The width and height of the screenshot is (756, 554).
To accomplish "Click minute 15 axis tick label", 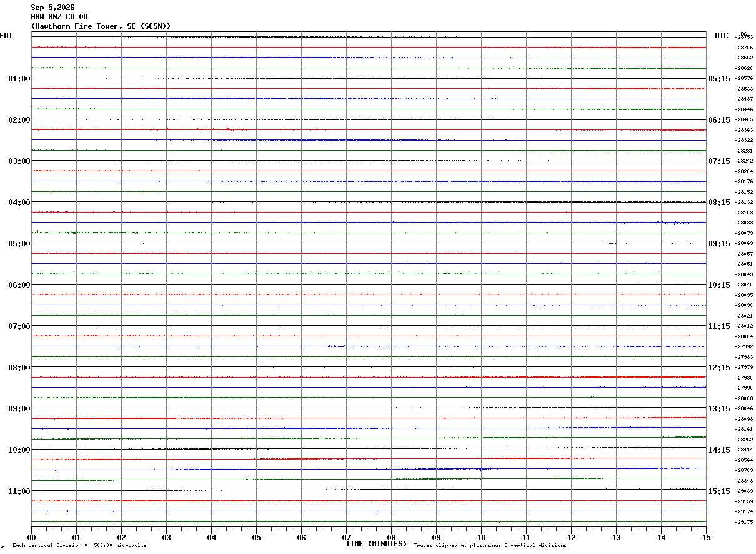I will click(x=706, y=537).
